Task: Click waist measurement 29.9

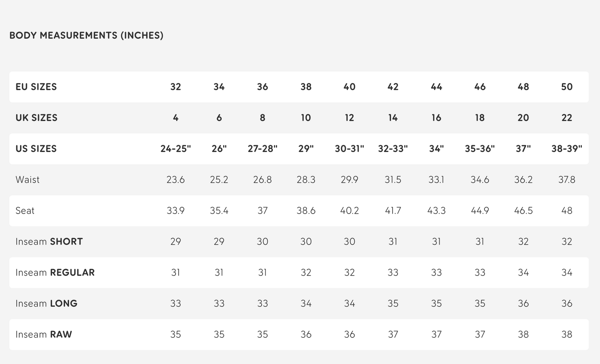Action: tap(349, 180)
